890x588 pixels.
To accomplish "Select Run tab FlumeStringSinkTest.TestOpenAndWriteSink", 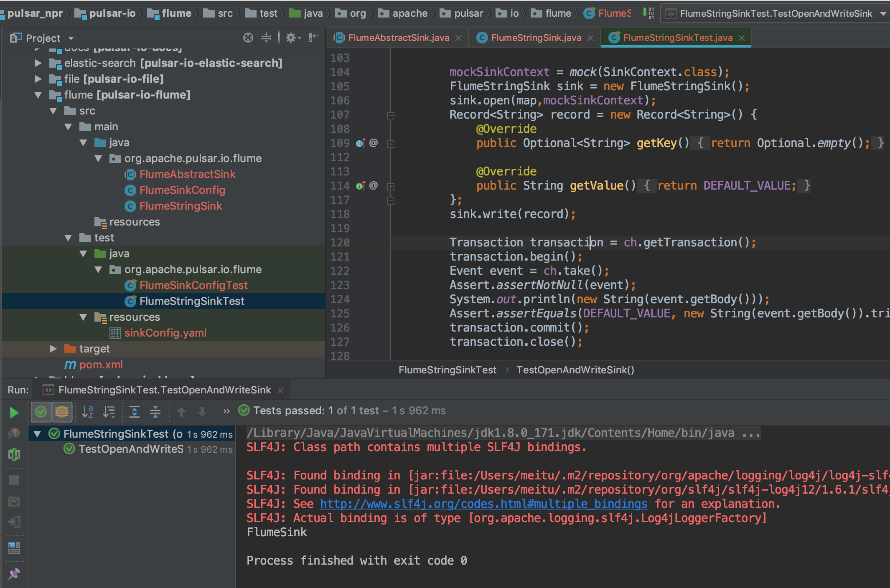I will tap(165, 390).
